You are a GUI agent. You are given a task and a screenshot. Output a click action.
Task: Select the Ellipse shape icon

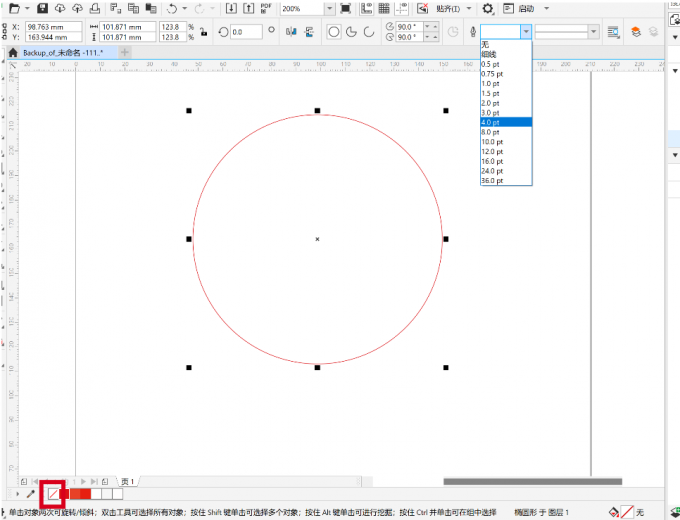[334, 32]
